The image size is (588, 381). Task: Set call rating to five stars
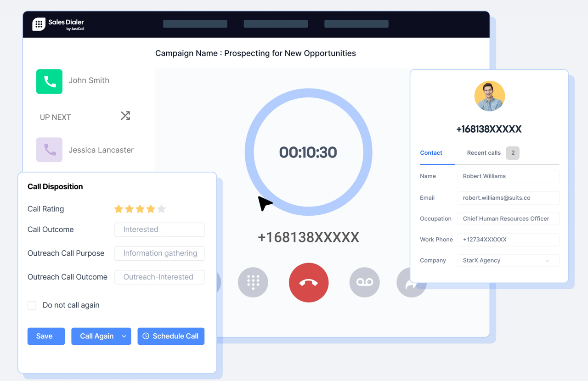point(161,209)
